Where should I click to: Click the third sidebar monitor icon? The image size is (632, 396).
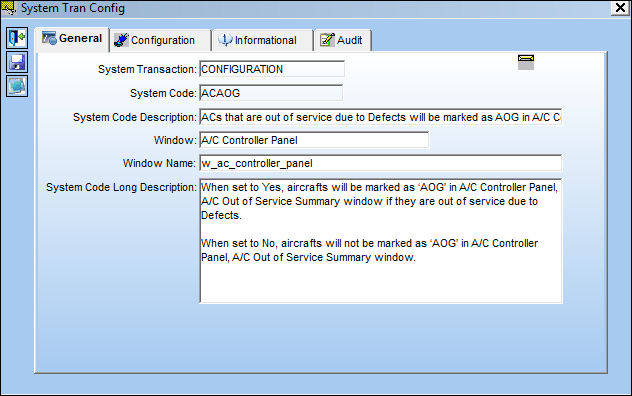17,86
